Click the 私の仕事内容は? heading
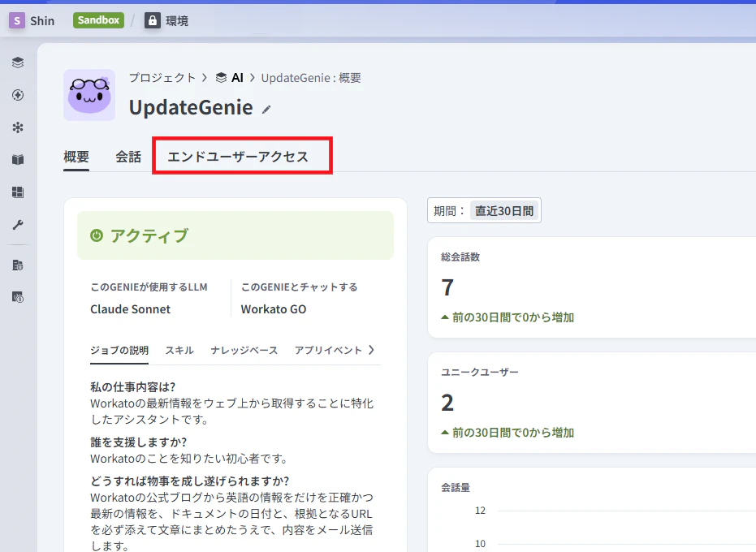756x552 pixels. pos(132,386)
